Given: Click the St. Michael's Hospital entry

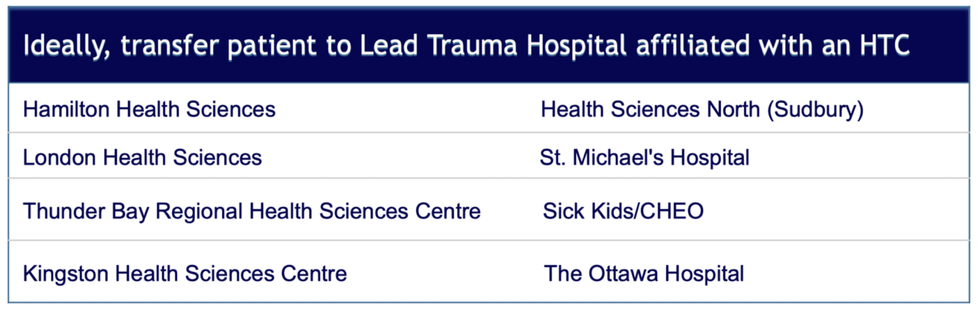Looking at the screenshot, I should (644, 158).
